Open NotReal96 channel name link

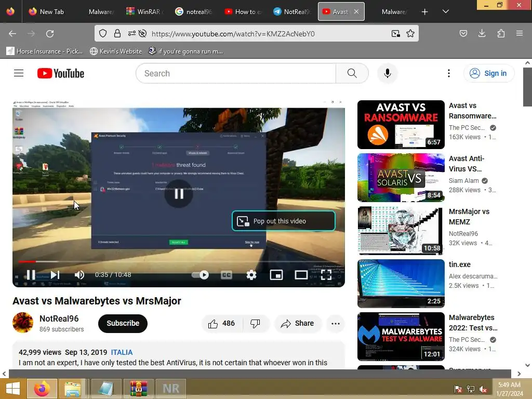click(59, 318)
